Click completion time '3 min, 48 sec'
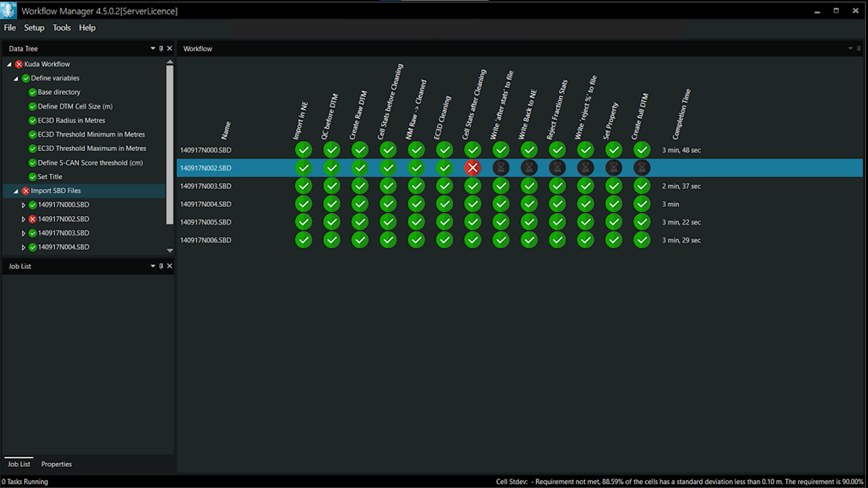The height and width of the screenshot is (488, 868). tap(681, 150)
